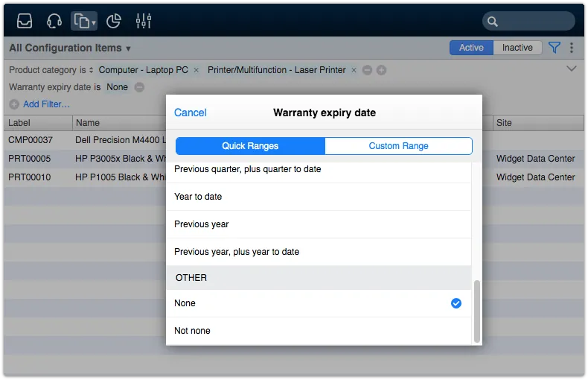Open dropdown arrow on Records icon
588x380 pixels.
[x=94, y=23]
